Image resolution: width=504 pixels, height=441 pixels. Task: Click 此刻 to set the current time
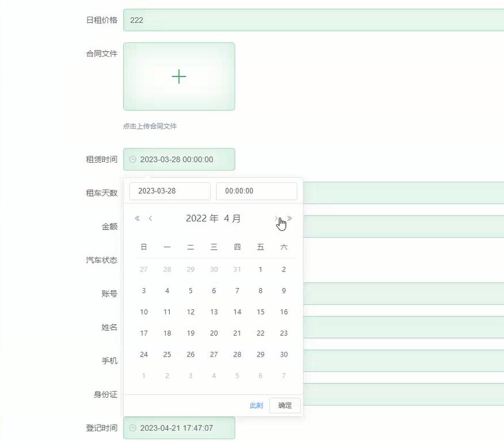point(255,405)
